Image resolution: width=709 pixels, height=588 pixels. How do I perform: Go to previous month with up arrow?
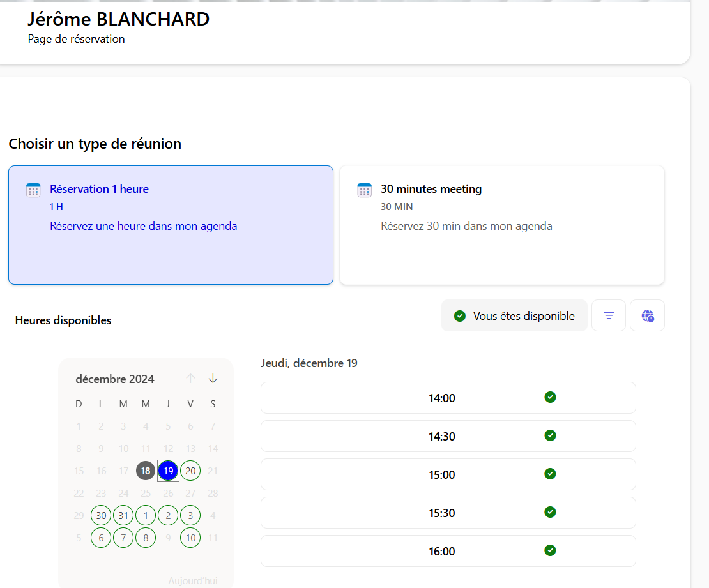pyautogui.click(x=190, y=379)
